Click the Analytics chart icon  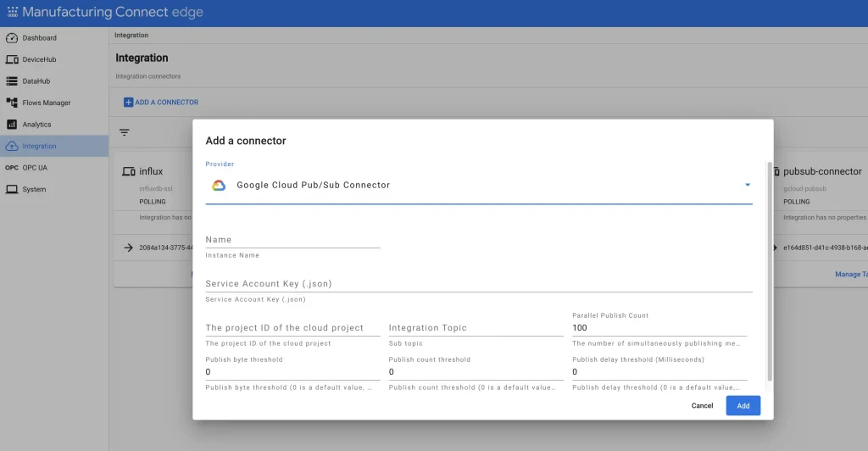12,125
